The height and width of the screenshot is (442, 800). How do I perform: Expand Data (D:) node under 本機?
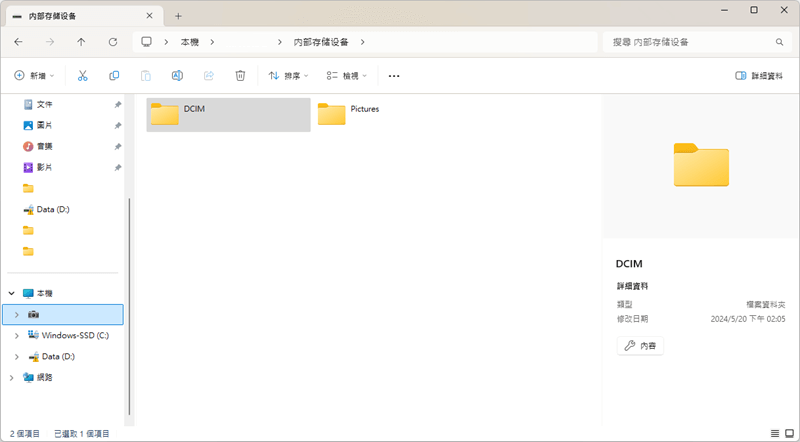click(x=16, y=356)
